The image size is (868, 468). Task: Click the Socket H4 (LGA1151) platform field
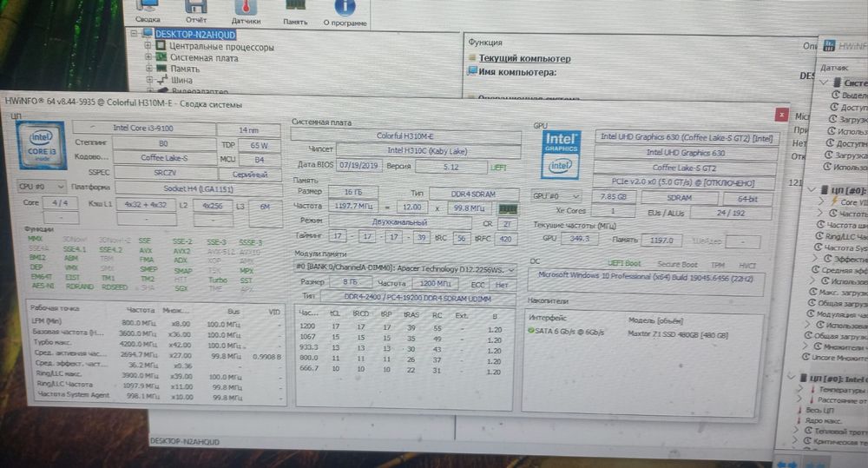pos(198,189)
